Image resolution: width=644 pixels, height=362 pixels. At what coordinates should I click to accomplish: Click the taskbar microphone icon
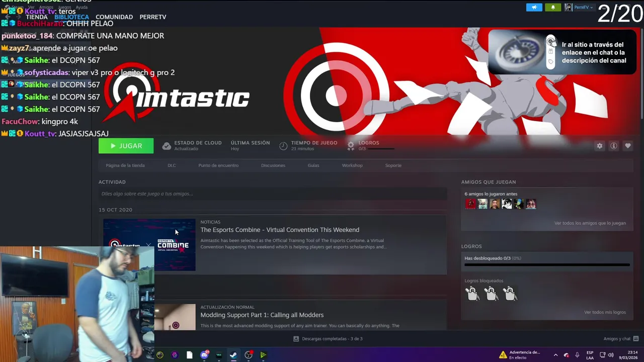pos(577,355)
